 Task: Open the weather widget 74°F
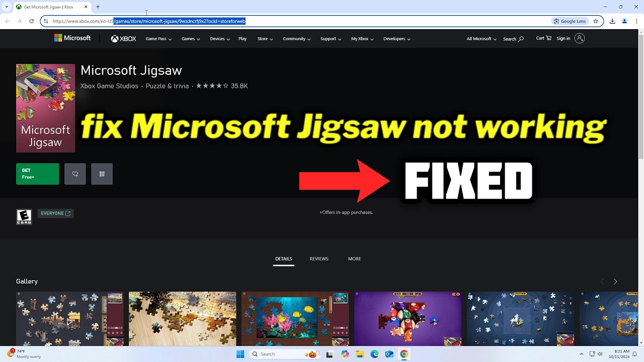coord(25,354)
